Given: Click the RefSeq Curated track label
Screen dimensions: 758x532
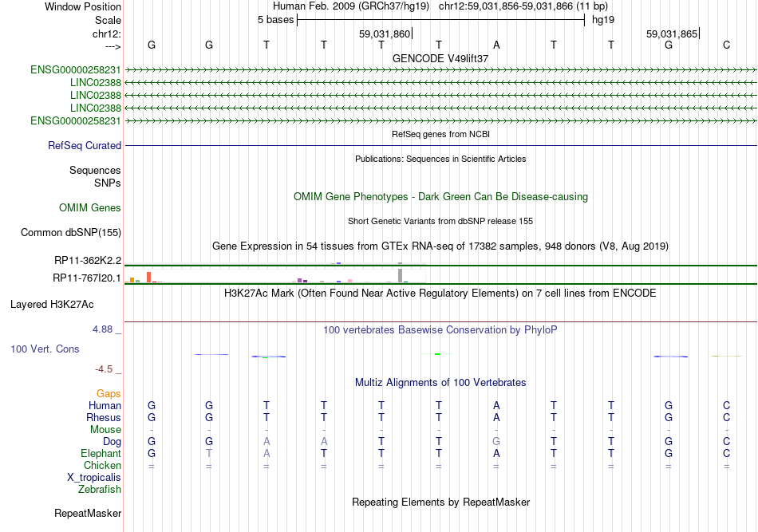Looking at the screenshot, I should (x=85, y=145).
